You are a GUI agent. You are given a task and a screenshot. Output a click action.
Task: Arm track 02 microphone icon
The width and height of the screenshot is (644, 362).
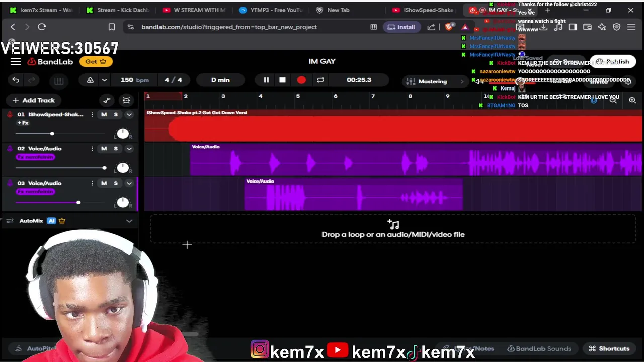coord(10,148)
